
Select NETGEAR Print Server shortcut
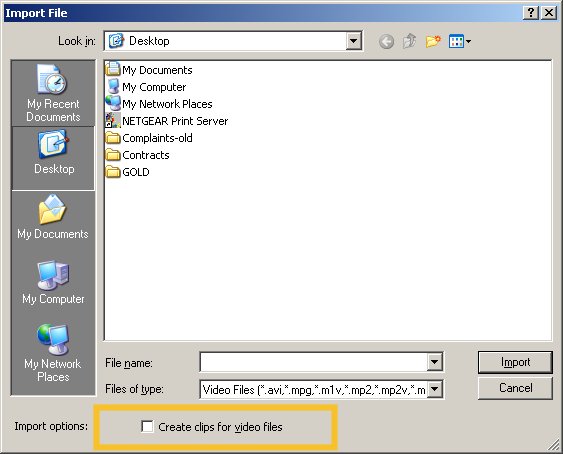coord(167,121)
